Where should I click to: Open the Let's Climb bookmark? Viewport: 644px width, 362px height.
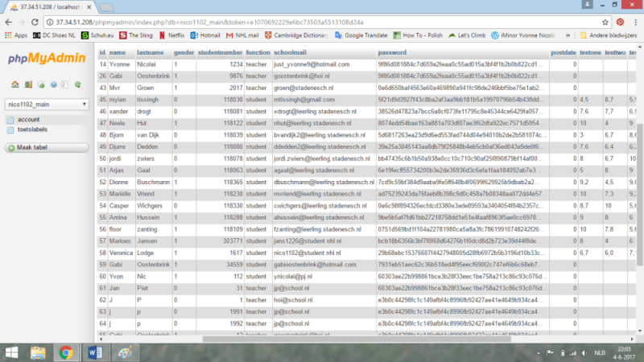coord(467,35)
